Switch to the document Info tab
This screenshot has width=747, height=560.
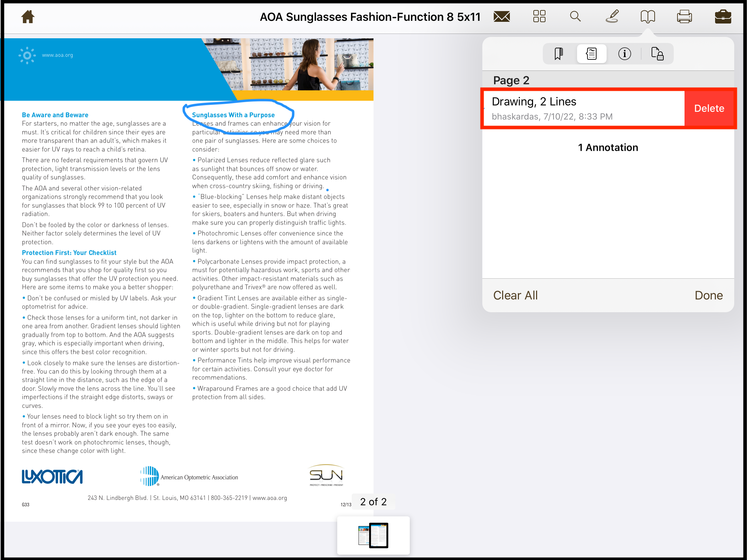(x=624, y=54)
